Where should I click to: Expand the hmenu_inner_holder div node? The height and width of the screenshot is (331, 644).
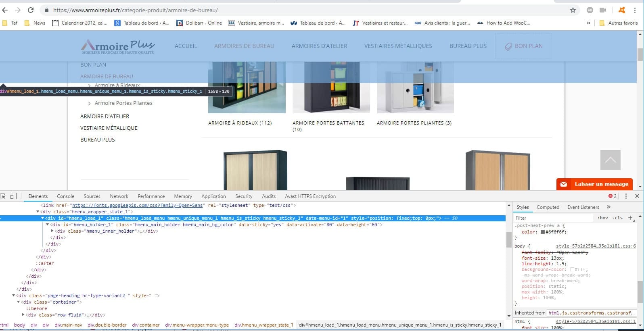pos(52,231)
